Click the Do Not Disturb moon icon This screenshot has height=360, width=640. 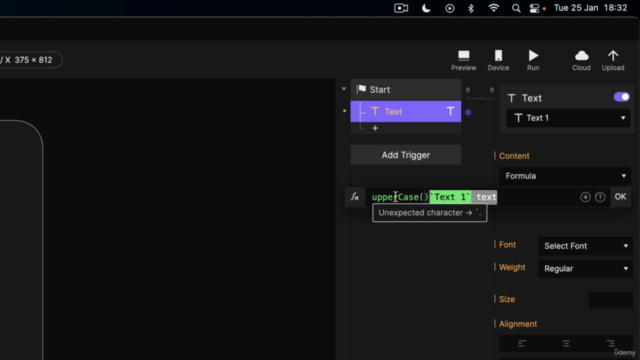click(426, 8)
